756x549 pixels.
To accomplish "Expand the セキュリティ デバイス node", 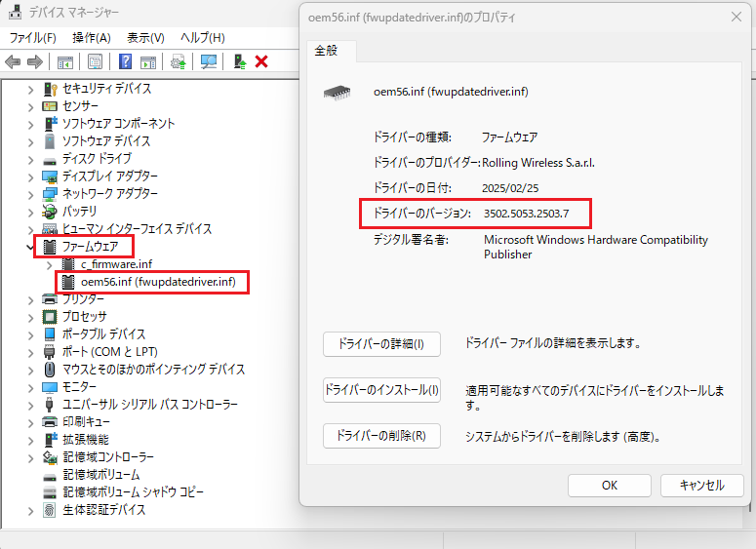I will click(x=30, y=90).
